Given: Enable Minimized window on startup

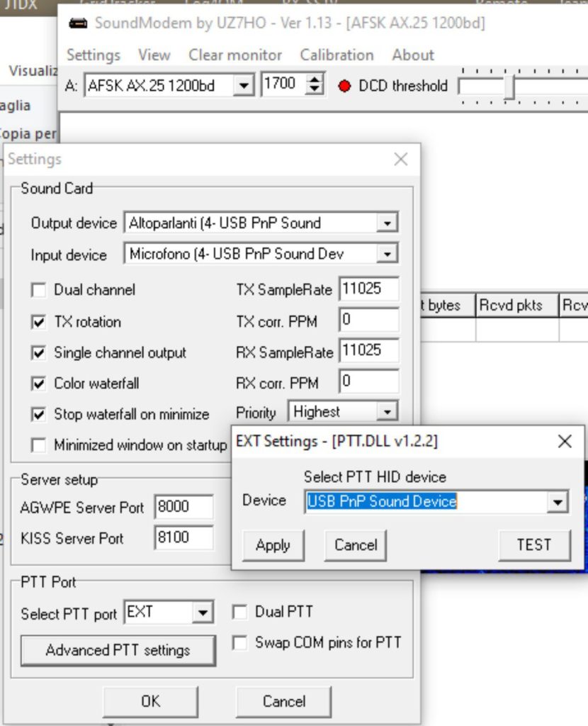Looking at the screenshot, I should pos(38,445).
